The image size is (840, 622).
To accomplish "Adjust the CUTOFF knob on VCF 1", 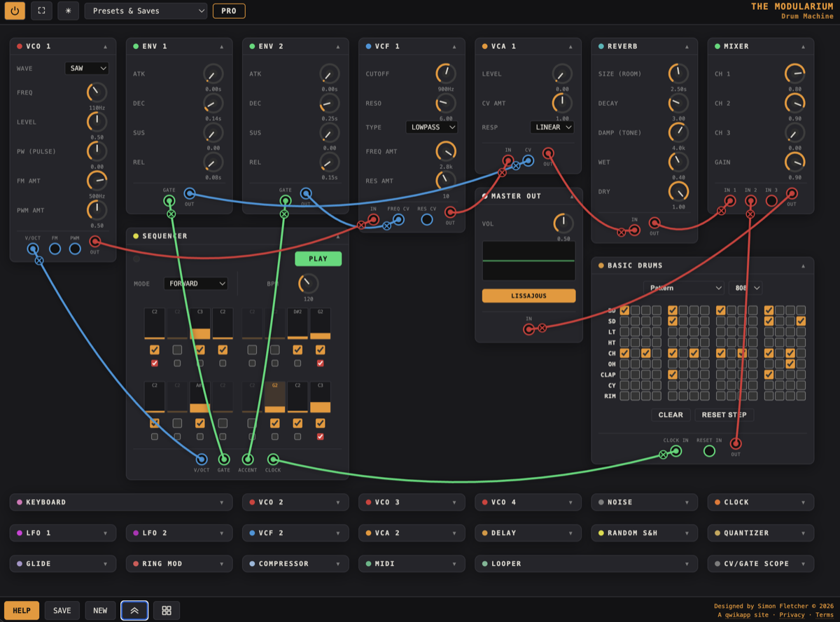I will coord(445,73).
